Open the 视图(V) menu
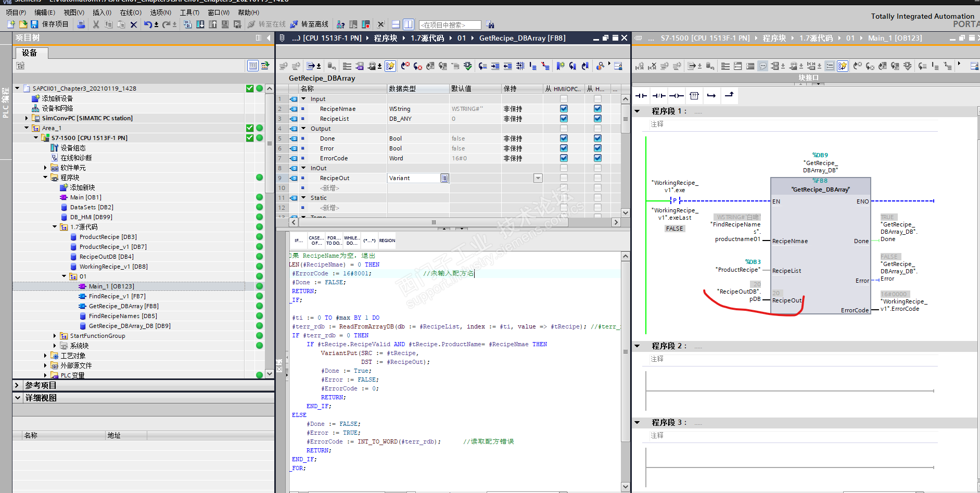 click(x=73, y=12)
